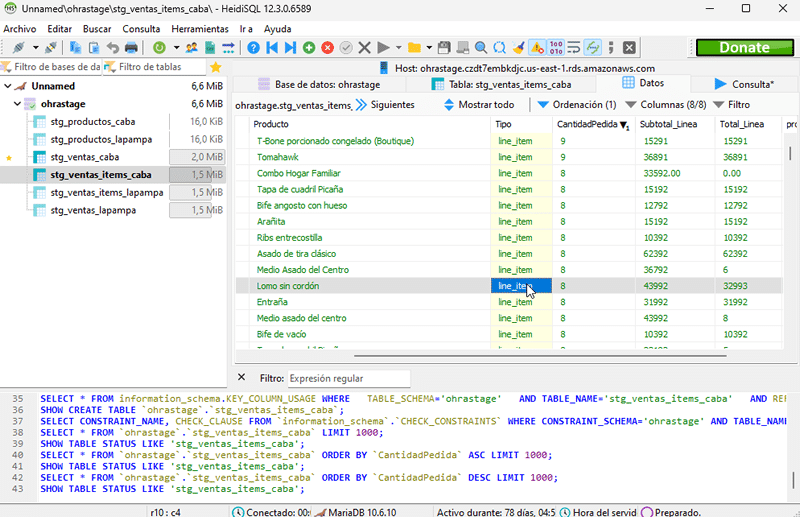Click the green refresh icon in toolbar
Viewport: 800px width, 517px height.
tap(158, 47)
